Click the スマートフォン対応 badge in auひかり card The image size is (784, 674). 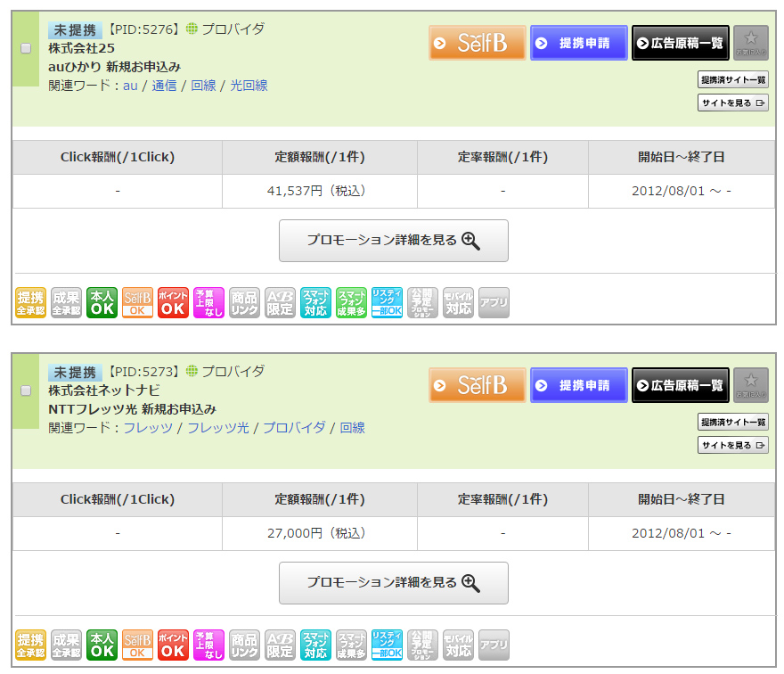click(315, 303)
